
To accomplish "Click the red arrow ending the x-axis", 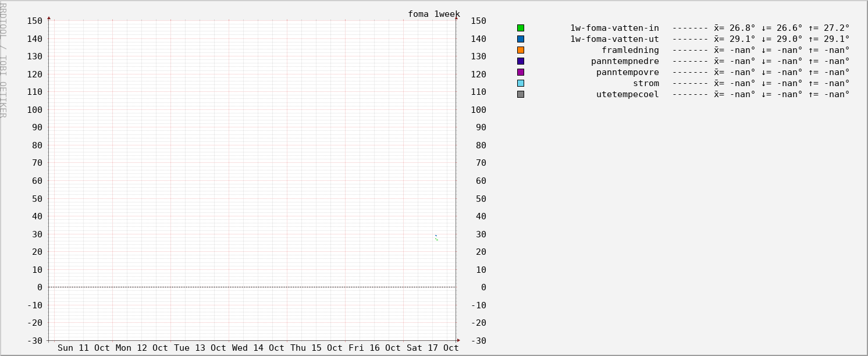I will [458, 340].
